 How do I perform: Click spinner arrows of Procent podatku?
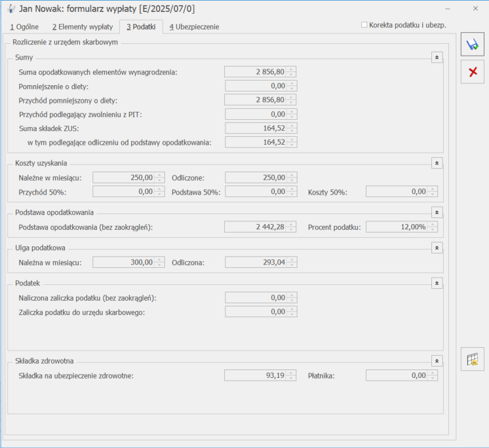[x=433, y=227]
